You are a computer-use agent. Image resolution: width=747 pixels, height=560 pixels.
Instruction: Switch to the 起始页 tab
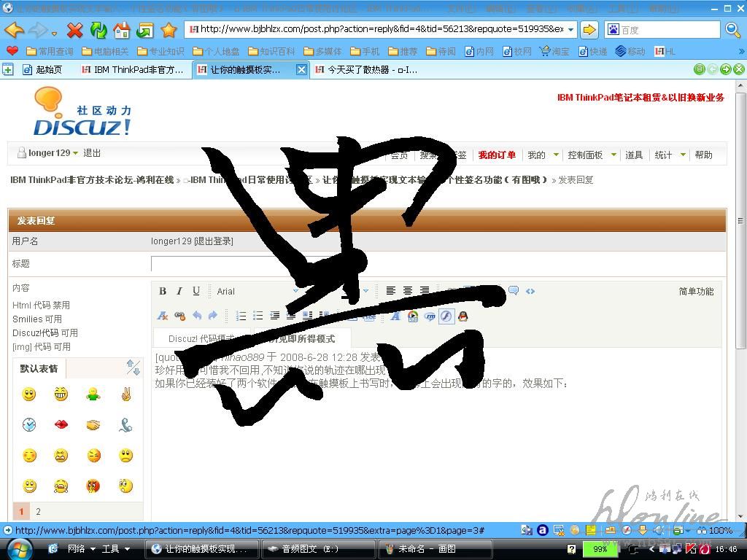pyautogui.click(x=42, y=69)
